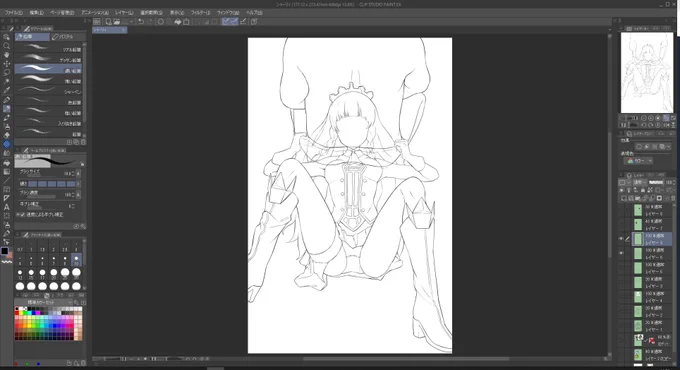Select the Pen tool in toolbox
Image resolution: width=680 pixels, height=370 pixels.
7,100
